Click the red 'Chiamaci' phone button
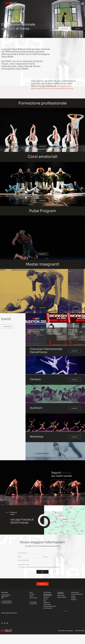 click(x=42, y=584)
